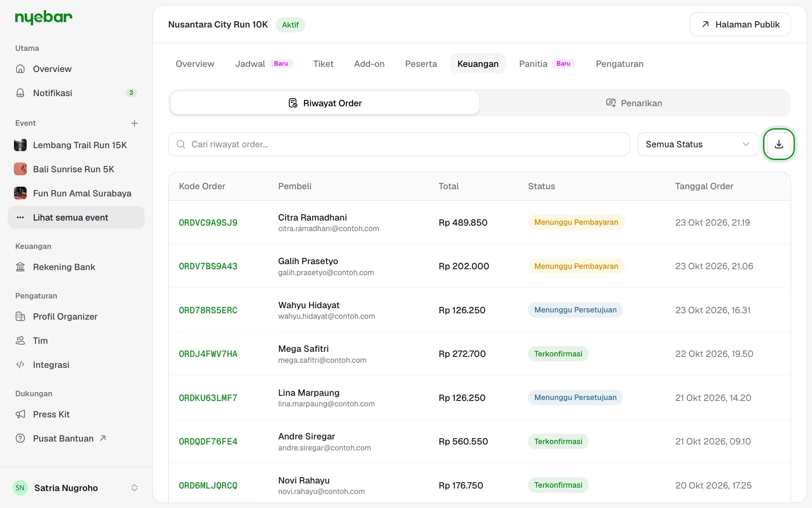Open Halaman Publik
Viewport: 812px width, 508px height.
(x=740, y=25)
